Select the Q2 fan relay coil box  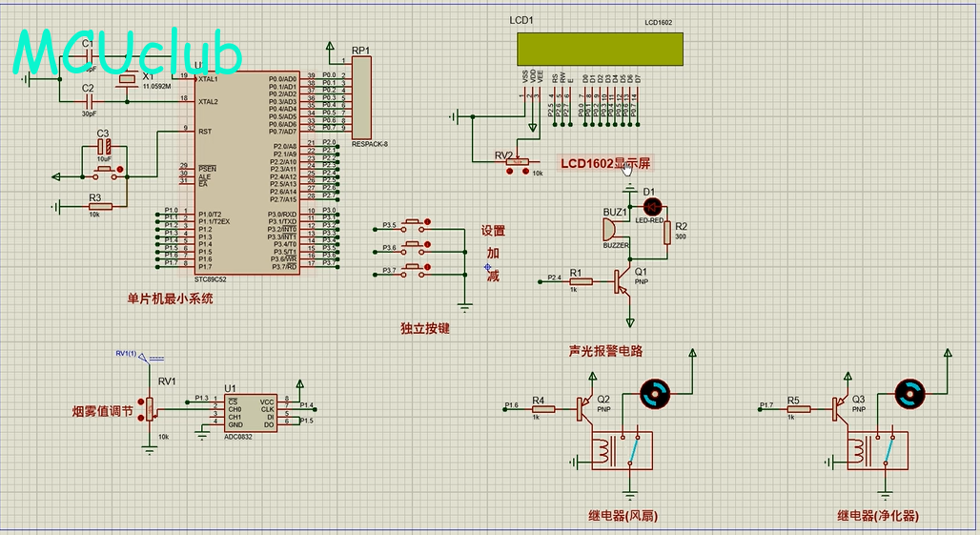(622, 451)
